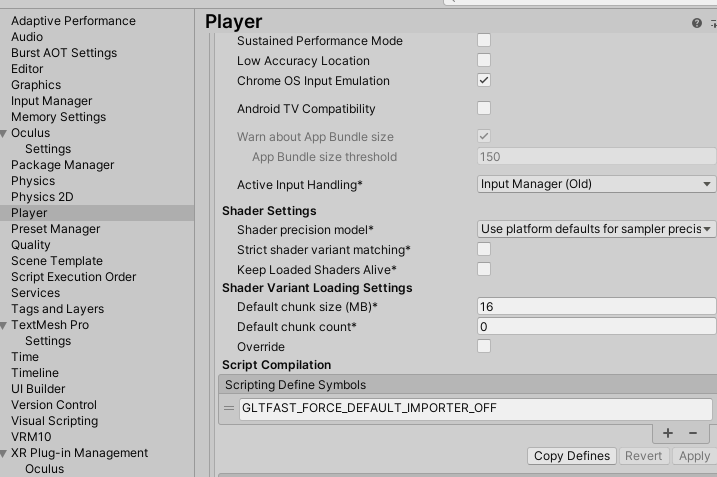Collapse the TextMesh Pro tree
Image resolution: width=717 pixels, height=477 pixels.
point(4,326)
